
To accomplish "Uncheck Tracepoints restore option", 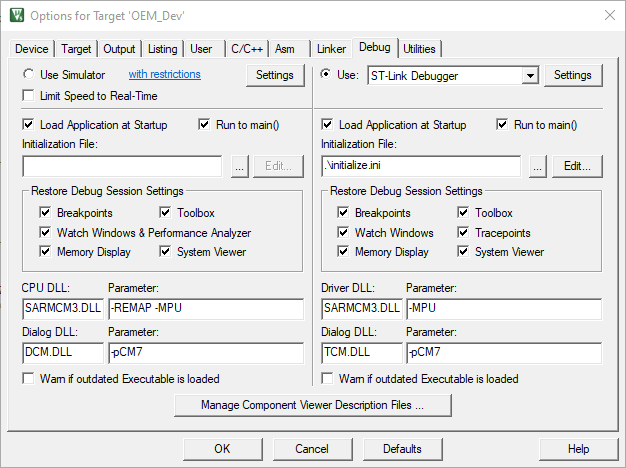I will pos(463,232).
